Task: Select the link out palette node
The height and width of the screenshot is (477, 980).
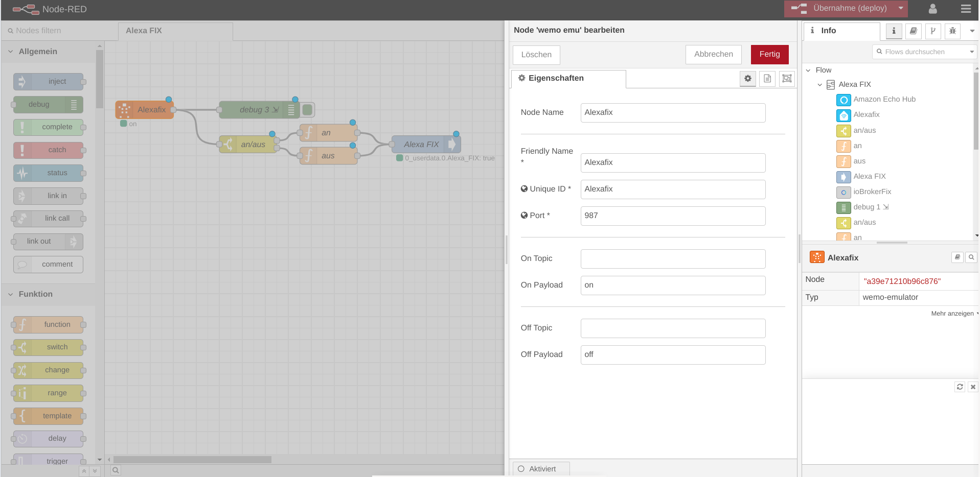Action: [x=49, y=241]
